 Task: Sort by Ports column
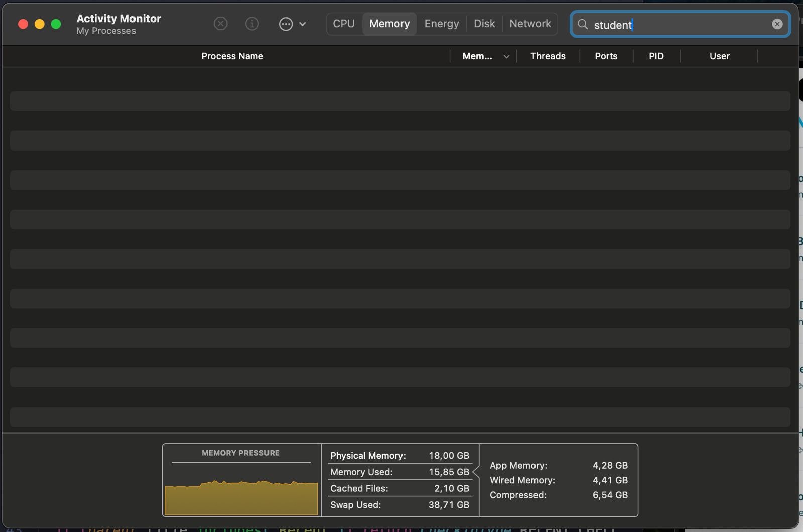(x=606, y=56)
